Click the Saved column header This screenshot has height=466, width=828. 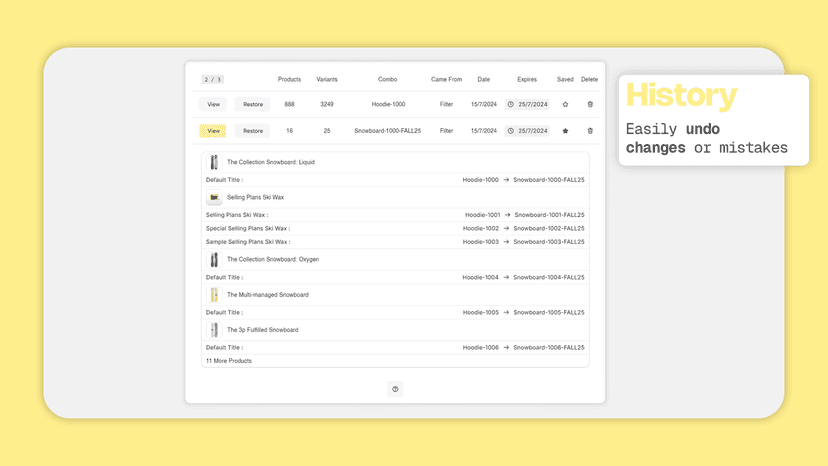(x=565, y=80)
